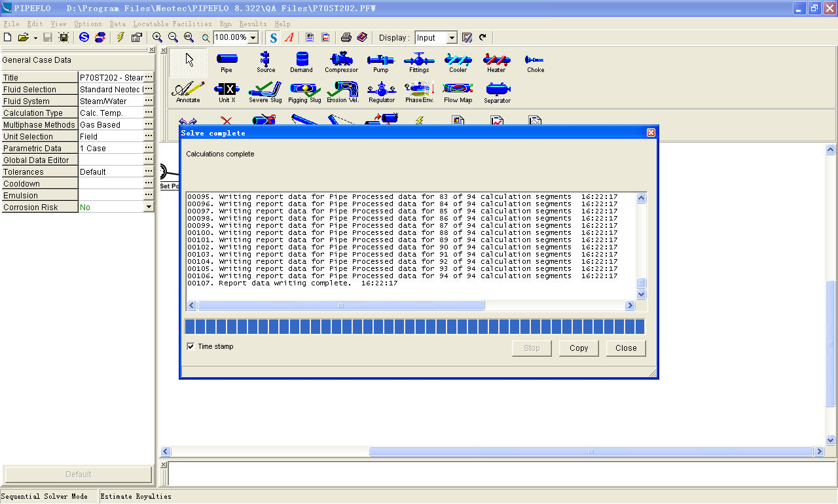Click the ellipsis button for Parametric Data
This screenshot has height=504, width=838.
click(x=149, y=148)
